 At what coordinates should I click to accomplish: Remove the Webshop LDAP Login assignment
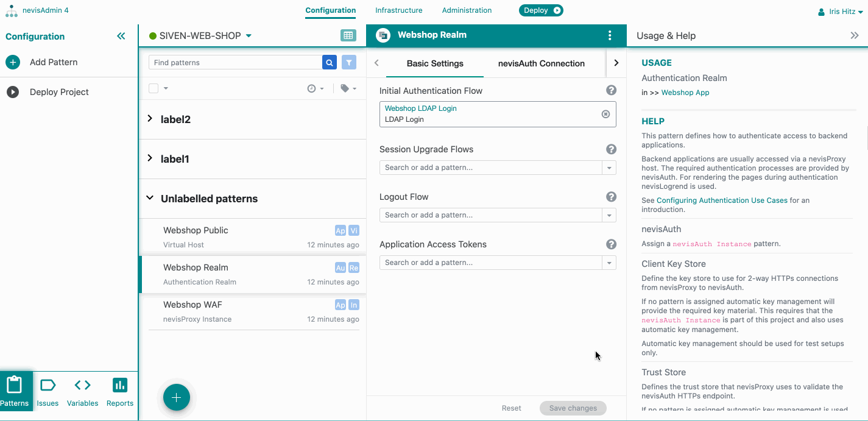click(605, 114)
